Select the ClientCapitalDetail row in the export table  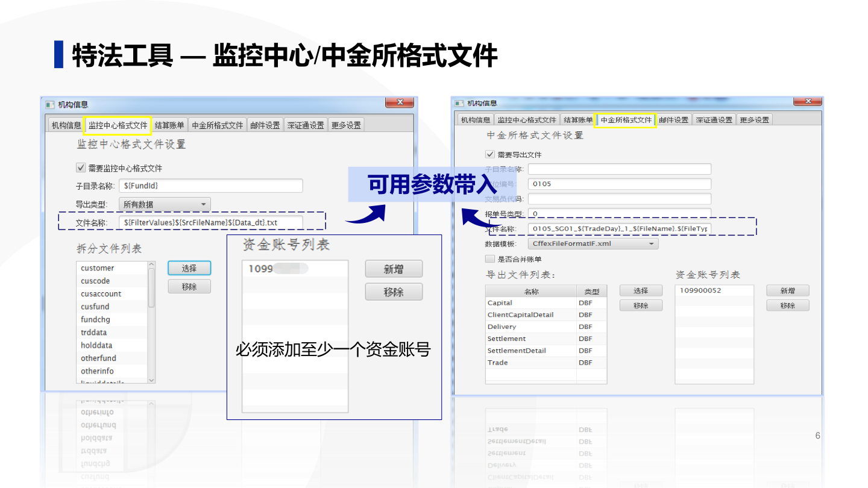[x=546, y=315]
